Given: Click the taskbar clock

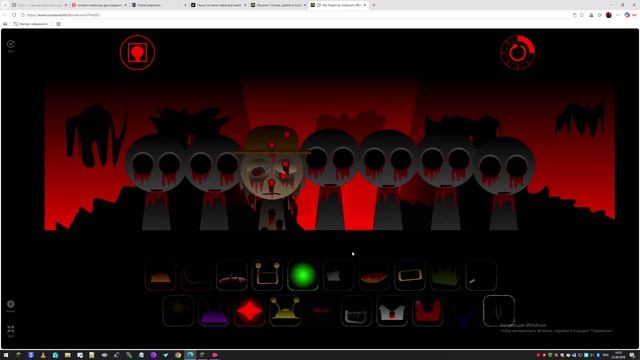Looking at the screenshot, I should 618,355.
